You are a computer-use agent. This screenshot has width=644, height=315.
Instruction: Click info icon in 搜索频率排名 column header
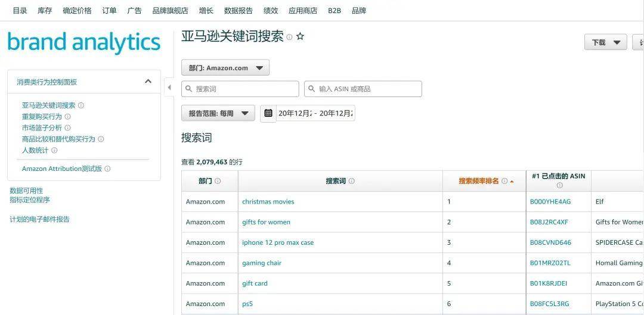(504, 181)
